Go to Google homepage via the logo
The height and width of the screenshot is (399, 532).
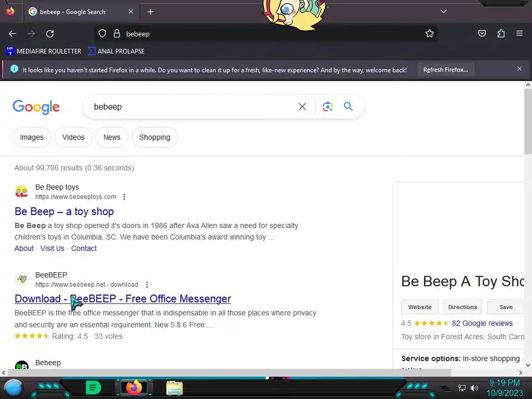tap(36, 107)
